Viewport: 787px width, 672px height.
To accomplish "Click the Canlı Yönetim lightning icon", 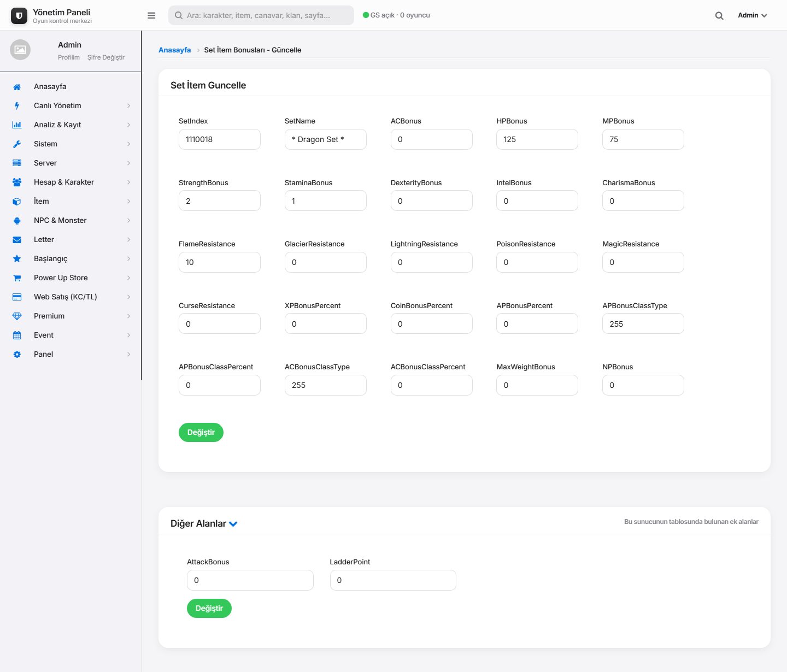I will pyautogui.click(x=17, y=106).
